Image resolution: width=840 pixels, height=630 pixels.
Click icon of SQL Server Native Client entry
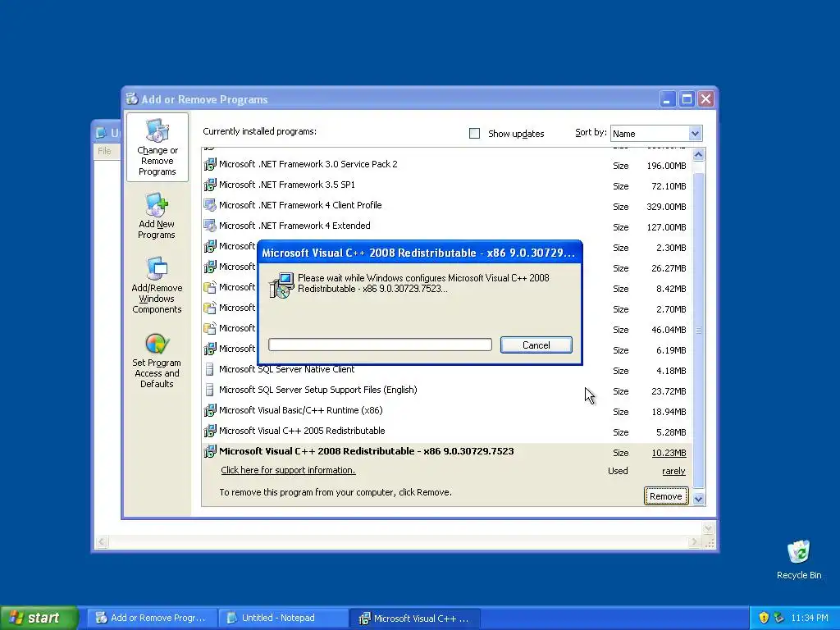pos(210,369)
